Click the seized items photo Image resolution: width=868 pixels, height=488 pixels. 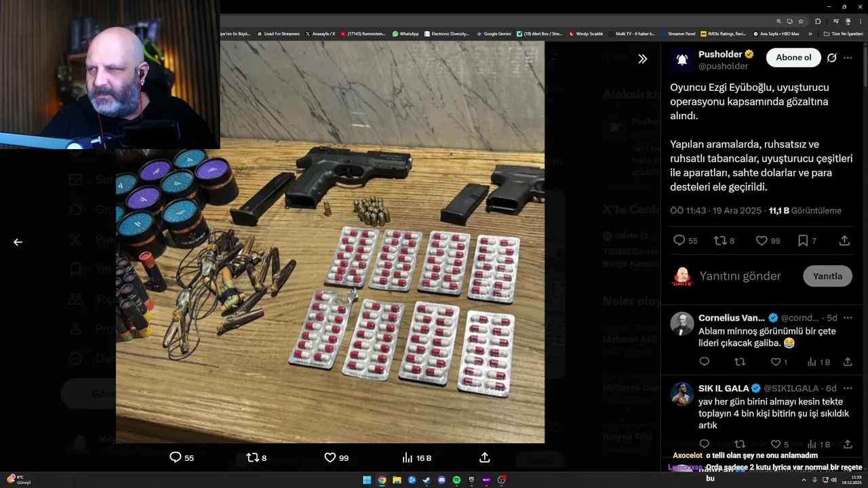coord(330,242)
